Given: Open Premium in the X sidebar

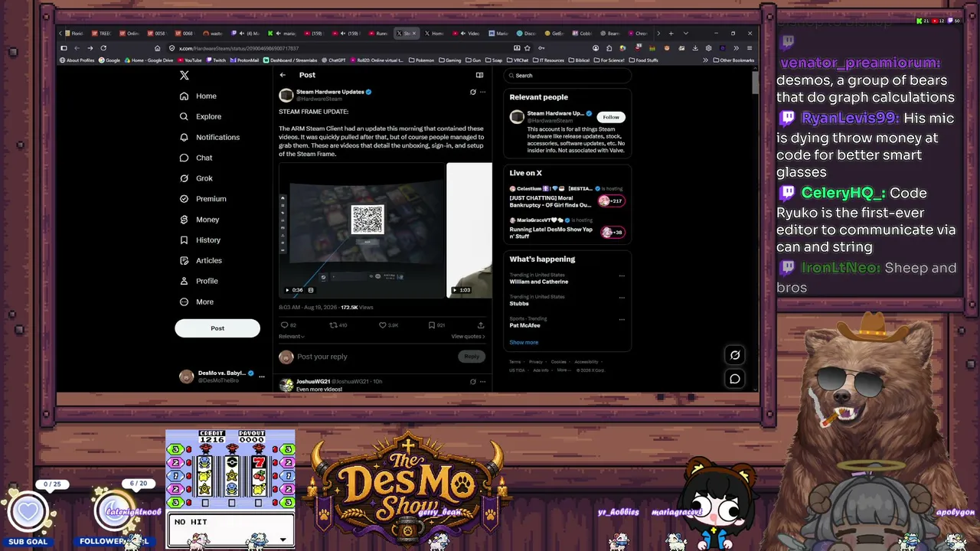Looking at the screenshot, I should pyautogui.click(x=203, y=199).
